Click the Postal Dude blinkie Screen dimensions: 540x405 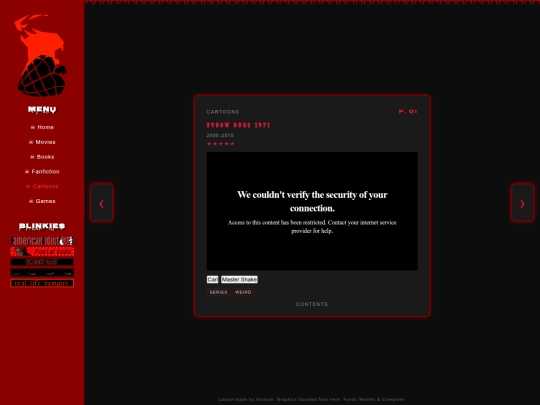(x=42, y=252)
